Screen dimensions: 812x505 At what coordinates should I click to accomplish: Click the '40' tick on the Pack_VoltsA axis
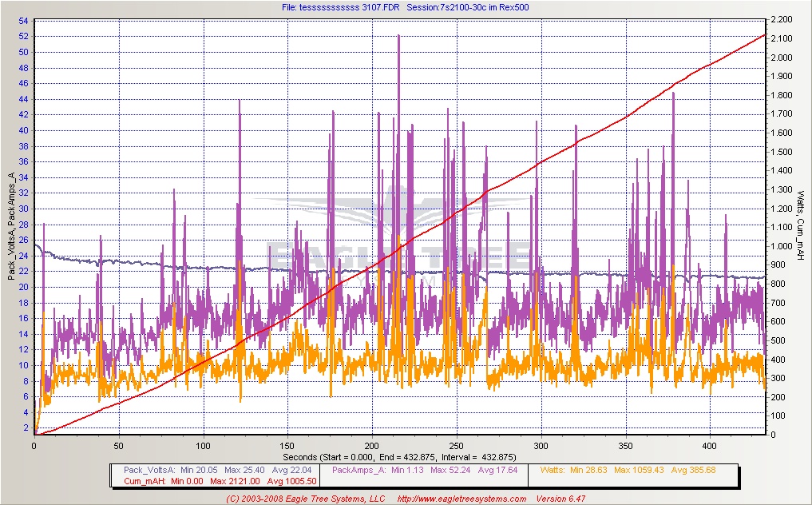(x=23, y=131)
